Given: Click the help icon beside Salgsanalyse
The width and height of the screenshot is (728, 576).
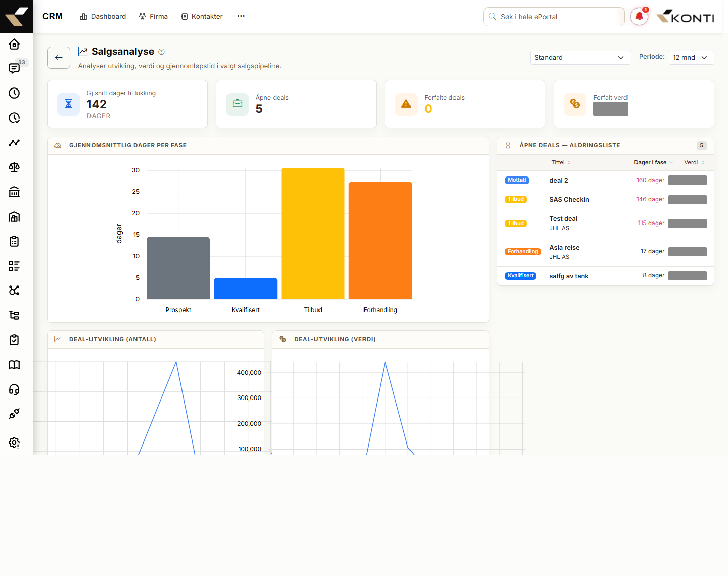Looking at the screenshot, I should [162, 52].
